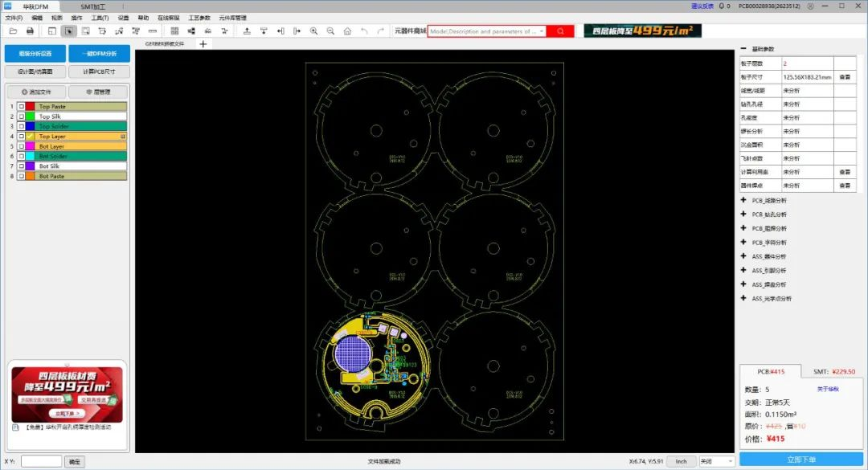Select the open file icon in toolbar
868x470 pixels.
click(11, 31)
